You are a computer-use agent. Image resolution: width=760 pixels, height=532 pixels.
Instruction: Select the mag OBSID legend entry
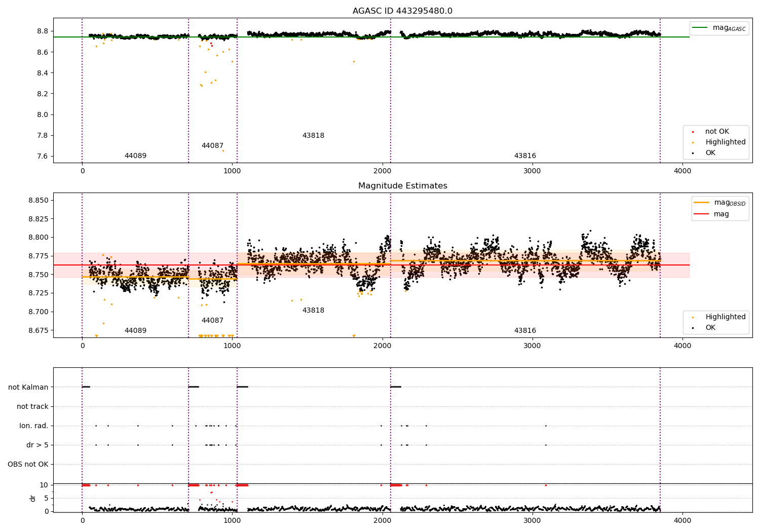pyautogui.click(x=719, y=203)
